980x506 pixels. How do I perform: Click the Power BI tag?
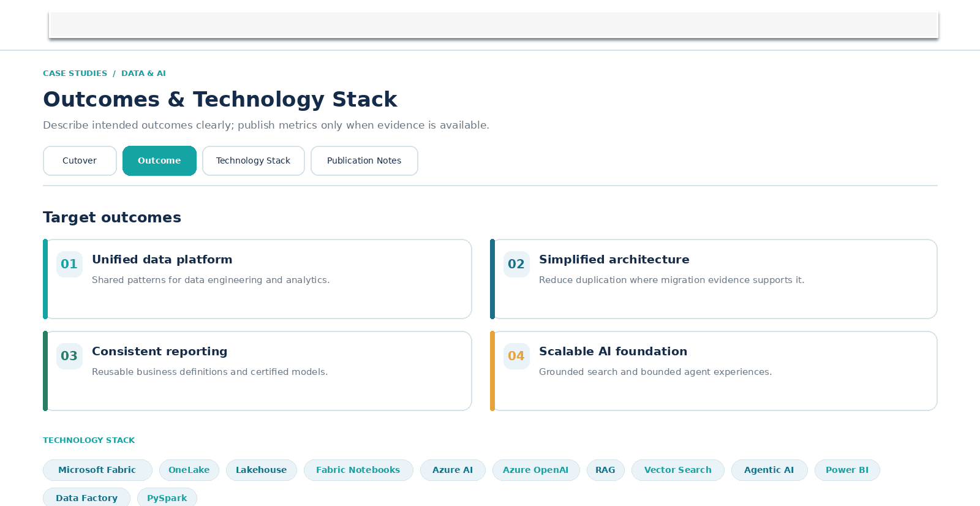847,470
